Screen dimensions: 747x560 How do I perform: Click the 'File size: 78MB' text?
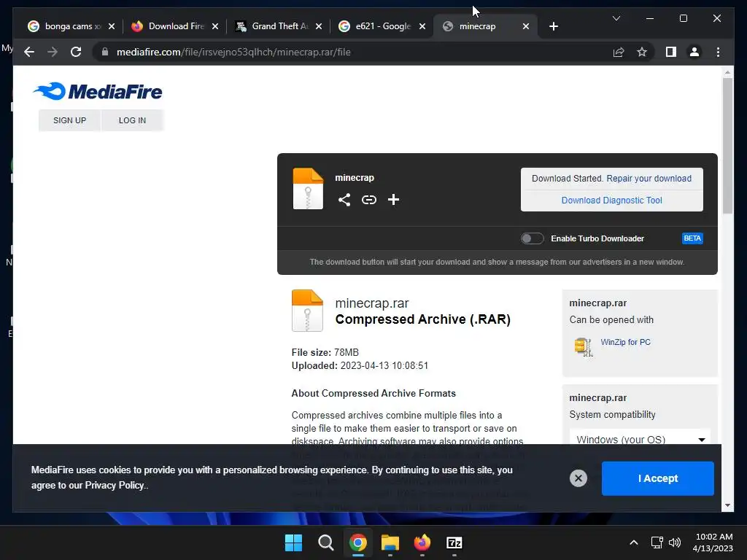(x=325, y=352)
